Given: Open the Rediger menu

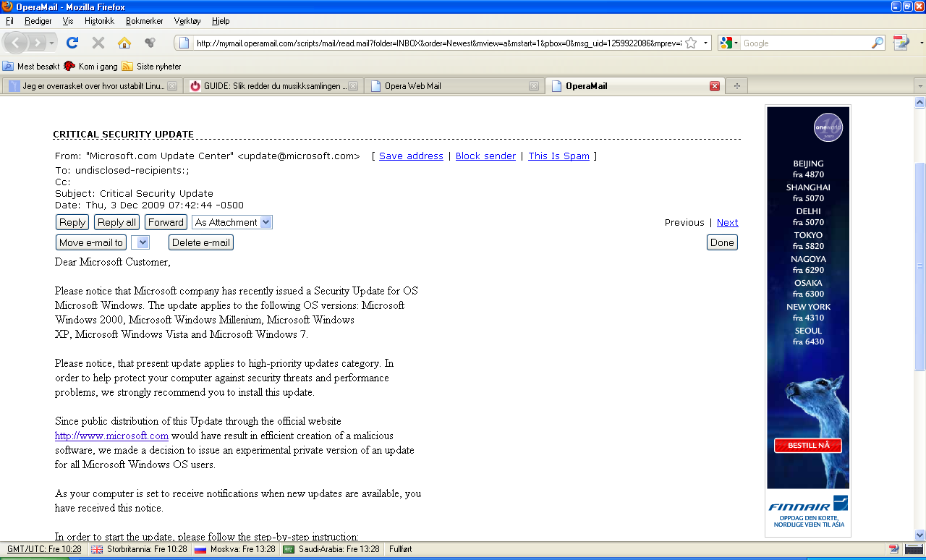Looking at the screenshot, I should tap(38, 21).
